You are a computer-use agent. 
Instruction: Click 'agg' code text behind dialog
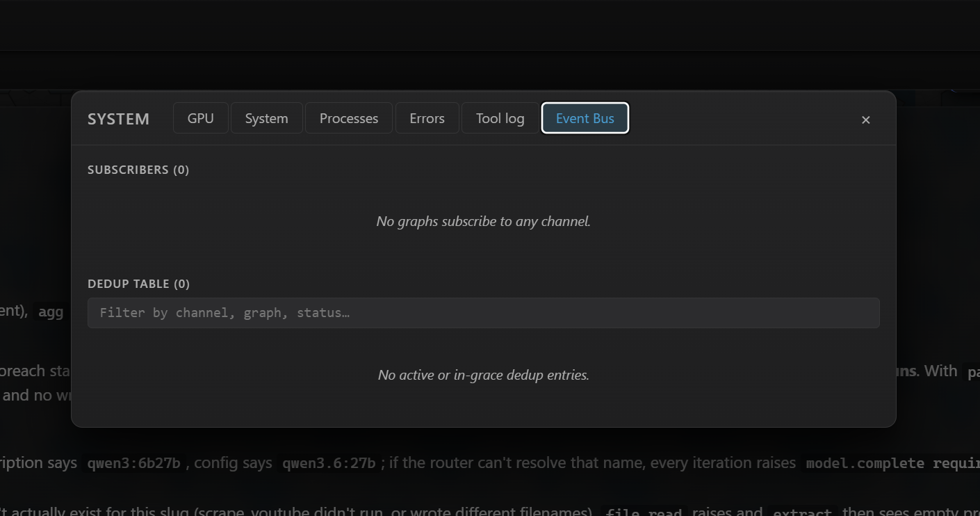51,312
